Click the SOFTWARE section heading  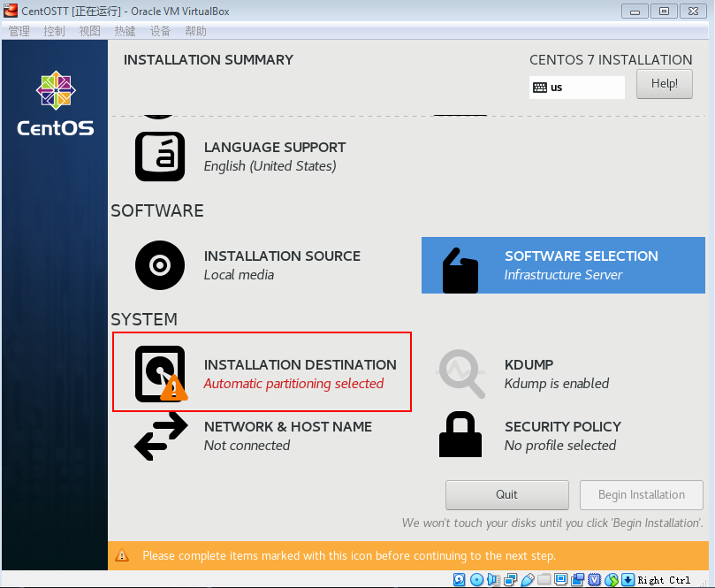(157, 210)
